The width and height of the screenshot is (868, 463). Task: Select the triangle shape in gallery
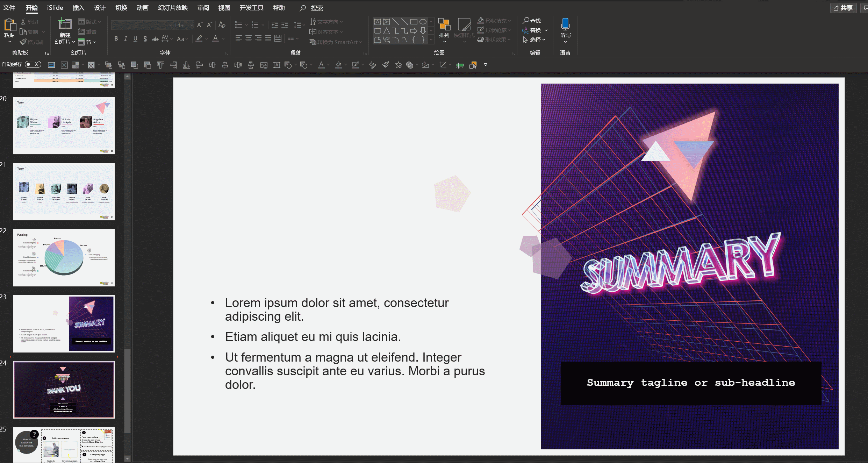387,31
